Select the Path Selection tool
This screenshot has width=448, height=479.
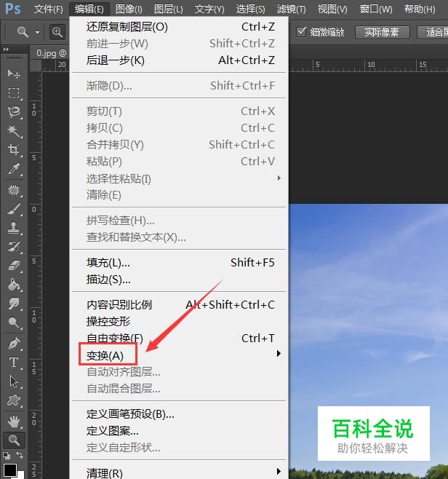pyautogui.click(x=14, y=381)
